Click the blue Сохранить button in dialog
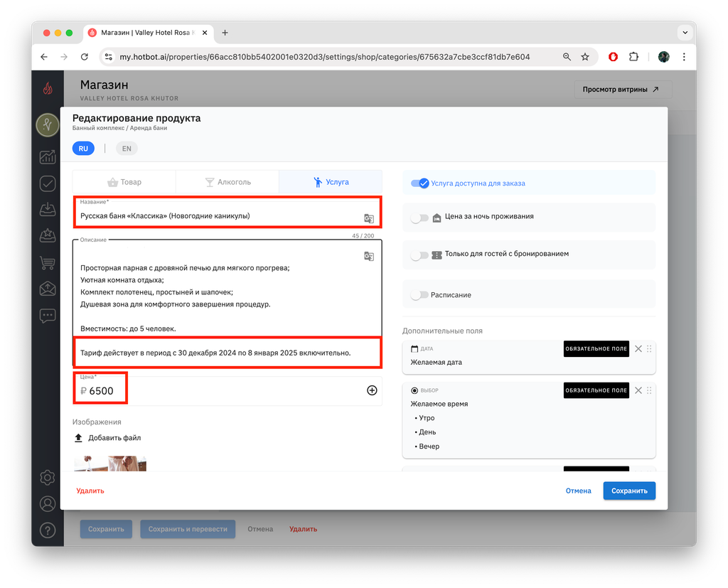Image resolution: width=728 pixels, height=588 pixels. point(629,491)
